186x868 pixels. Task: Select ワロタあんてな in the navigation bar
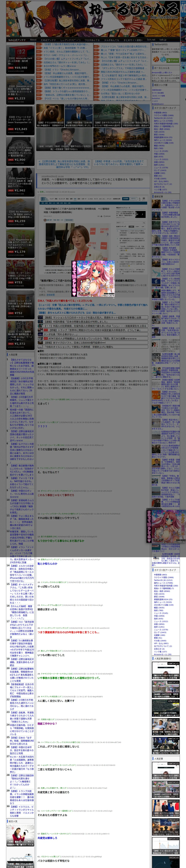tap(92, 40)
